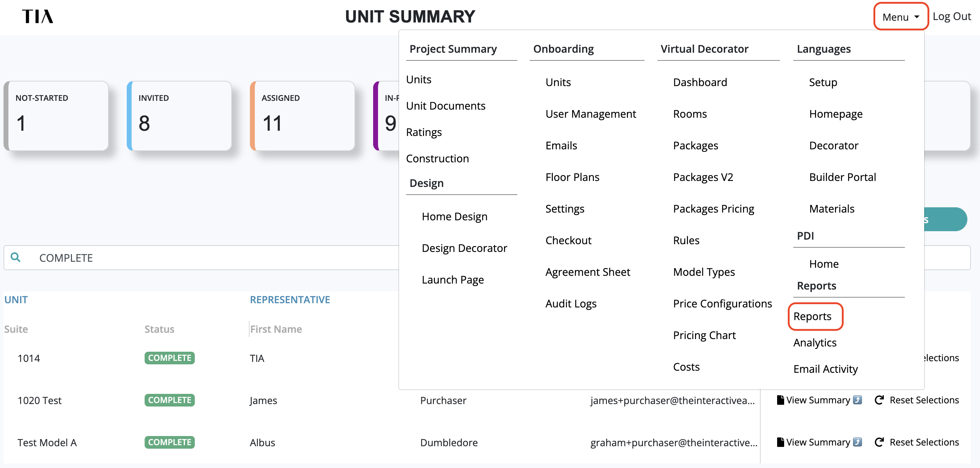Open Languages Setup menu item
This screenshot has width=980, height=468.
click(x=823, y=82)
